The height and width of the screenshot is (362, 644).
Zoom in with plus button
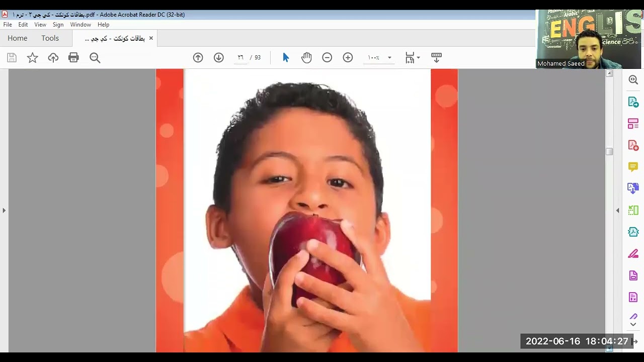[348, 58]
